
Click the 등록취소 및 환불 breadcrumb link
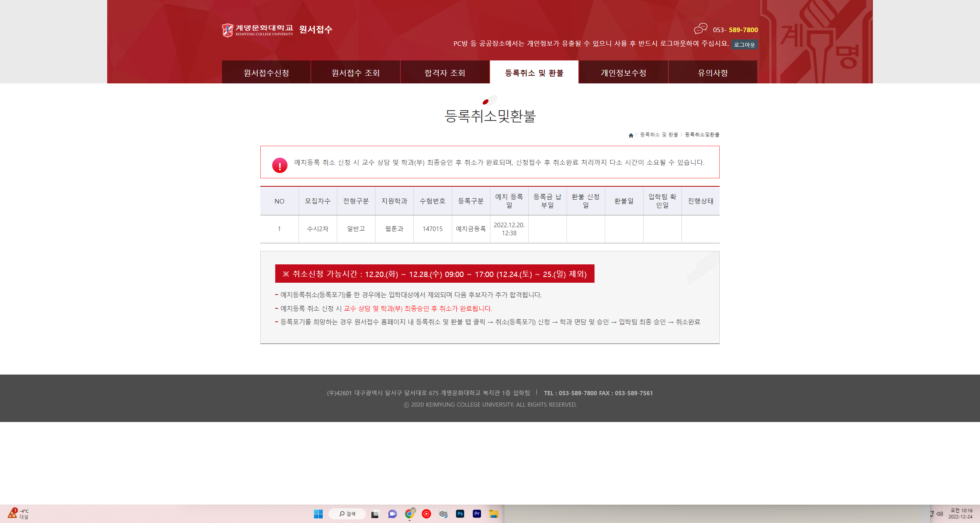(x=659, y=135)
